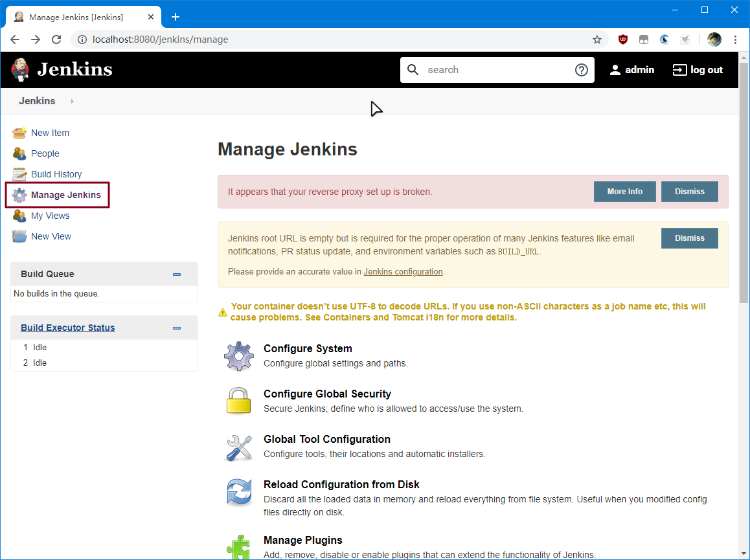The height and width of the screenshot is (560, 750).
Task: Open Global Tool Configuration via tools icon
Action: pyautogui.click(x=239, y=447)
